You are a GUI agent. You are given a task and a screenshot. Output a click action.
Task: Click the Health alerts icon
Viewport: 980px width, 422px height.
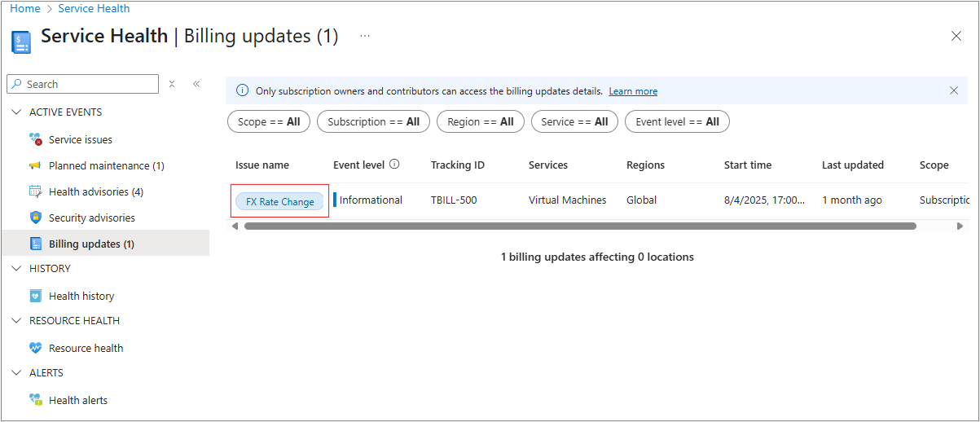pyautogui.click(x=35, y=401)
